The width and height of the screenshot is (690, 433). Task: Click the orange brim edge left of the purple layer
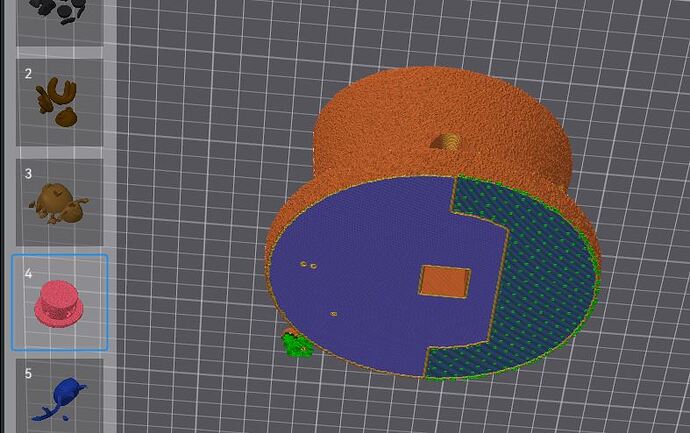point(275,229)
